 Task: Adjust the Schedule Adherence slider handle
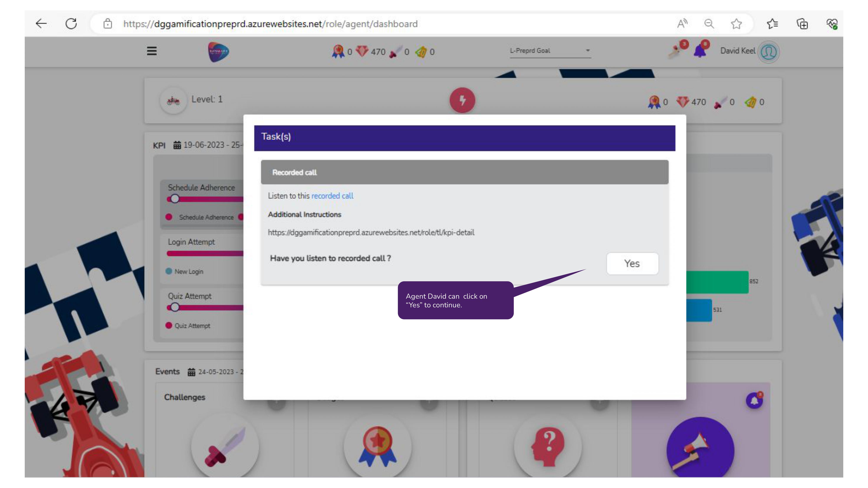(174, 199)
